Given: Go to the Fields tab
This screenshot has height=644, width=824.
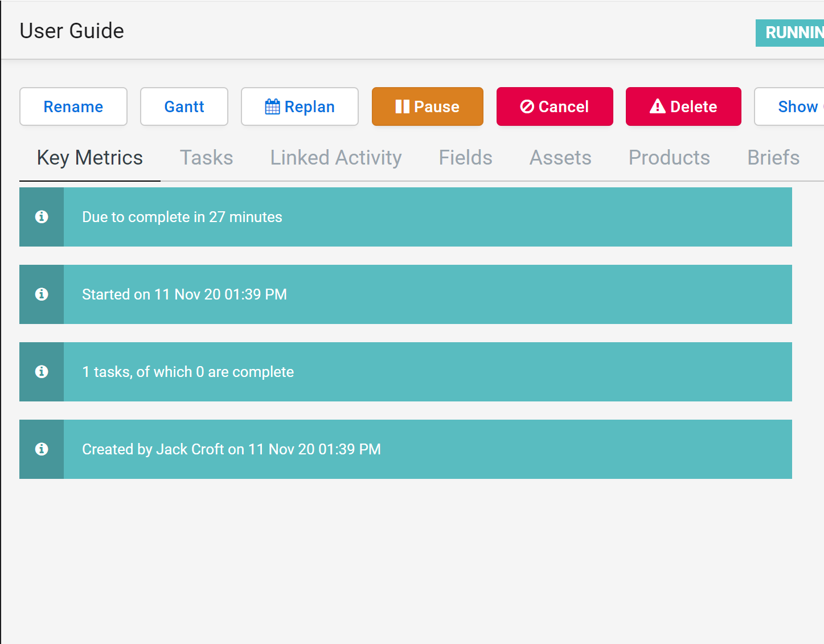Looking at the screenshot, I should coord(465,158).
